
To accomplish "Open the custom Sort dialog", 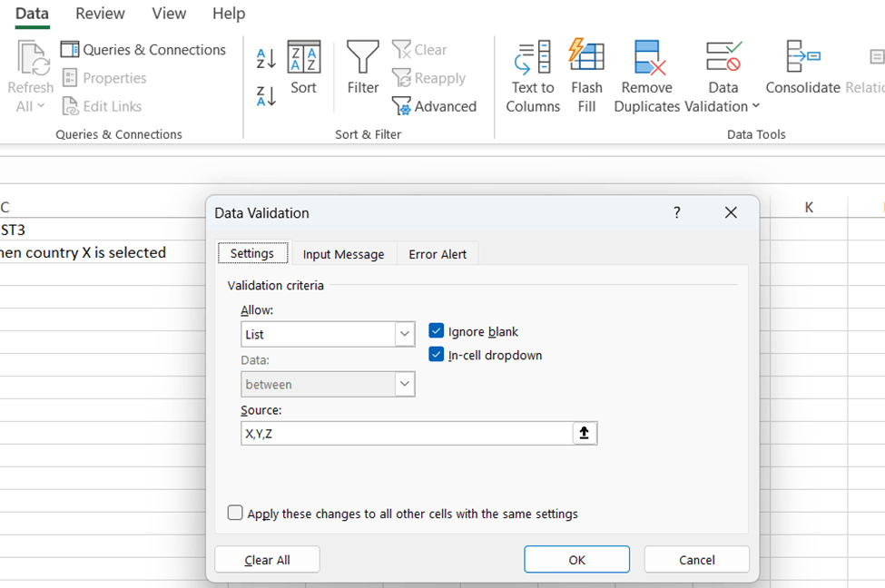I will [304, 68].
